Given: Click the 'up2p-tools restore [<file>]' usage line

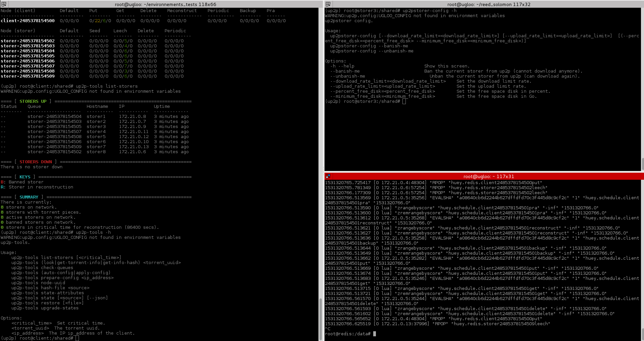Looking at the screenshot, I should click(48, 303).
